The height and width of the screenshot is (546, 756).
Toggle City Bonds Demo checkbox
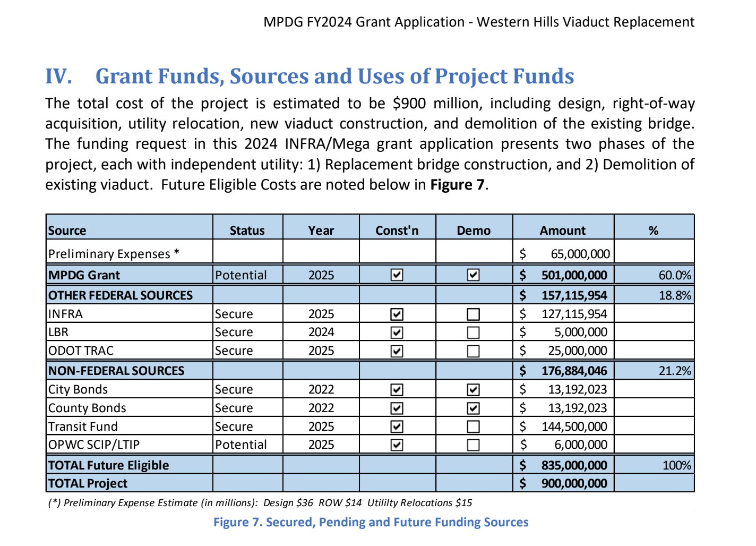[473, 390]
